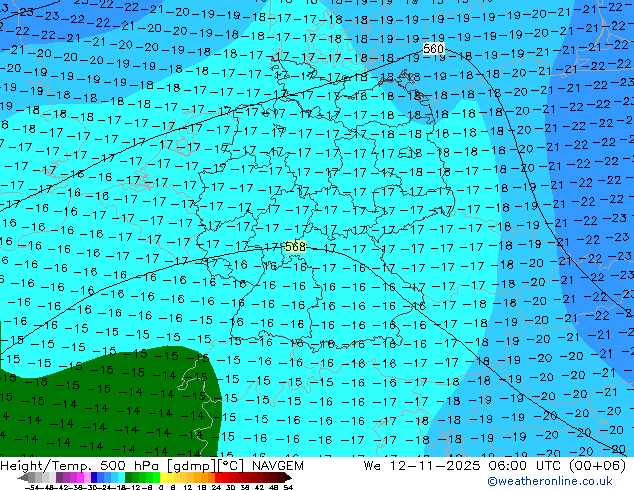Click the highlighted 568 contour label

coord(295,246)
